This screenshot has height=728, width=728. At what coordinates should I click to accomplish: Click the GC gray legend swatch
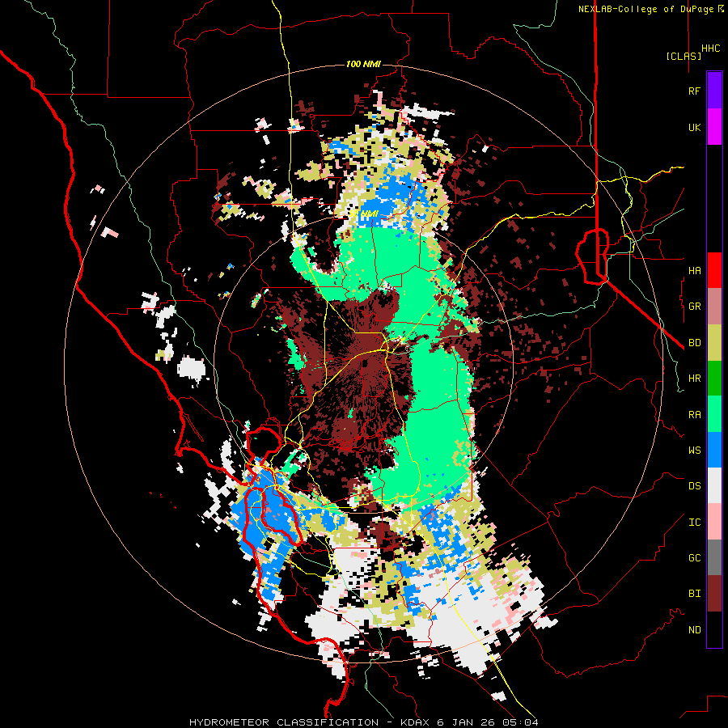click(x=714, y=557)
